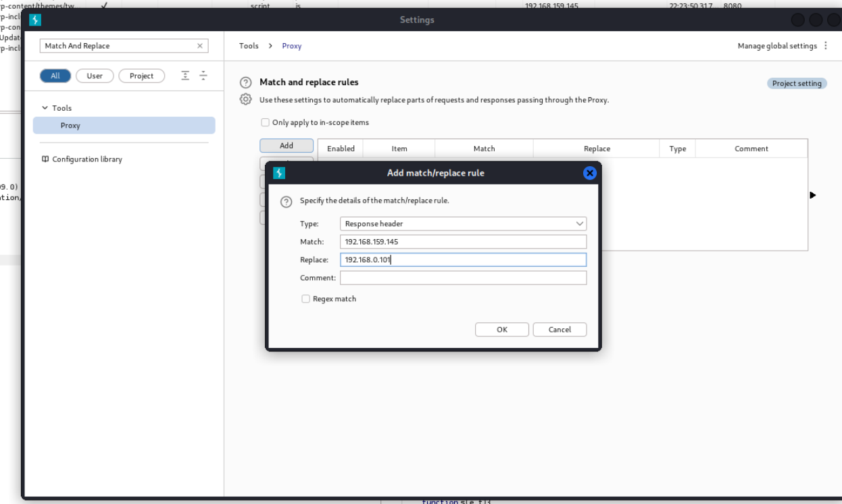The width and height of the screenshot is (842, 504).
Task: Click the Project setting badge
Action: [x=797, y=84]
